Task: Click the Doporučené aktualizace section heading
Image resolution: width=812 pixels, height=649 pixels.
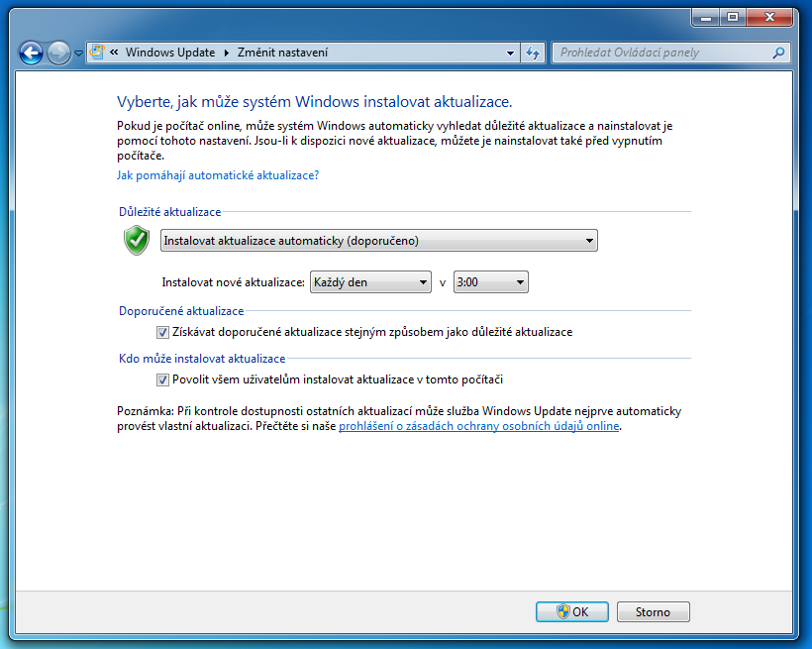Action: [181, 311]
